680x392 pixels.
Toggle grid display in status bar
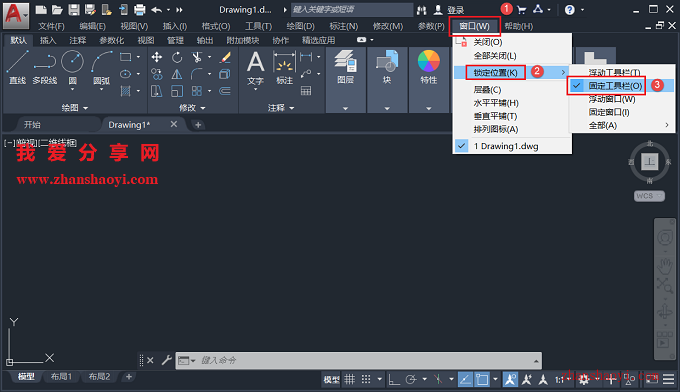(350, 379)
